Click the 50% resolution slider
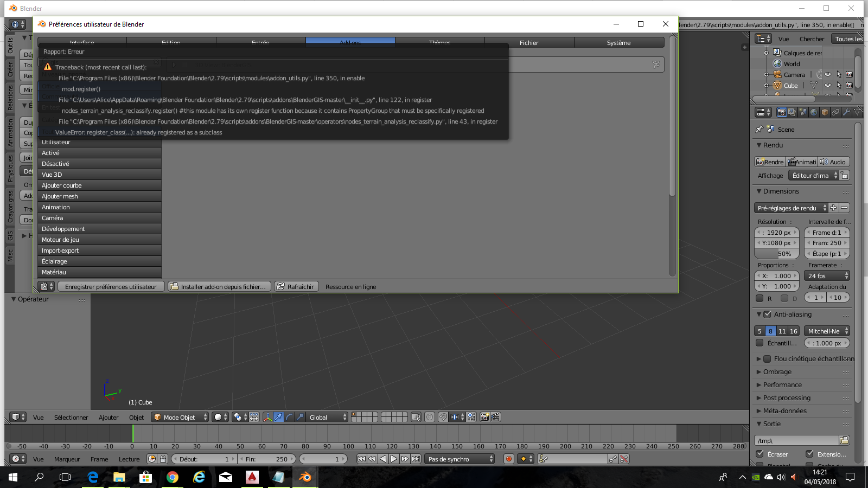The width and height of the screenshot is (868, 488). click(777, 253)
